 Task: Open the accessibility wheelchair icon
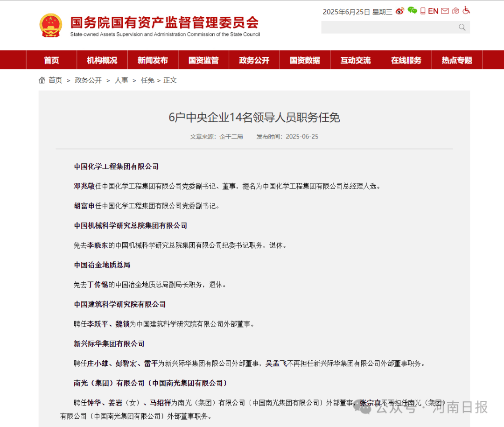pos(466,11)
